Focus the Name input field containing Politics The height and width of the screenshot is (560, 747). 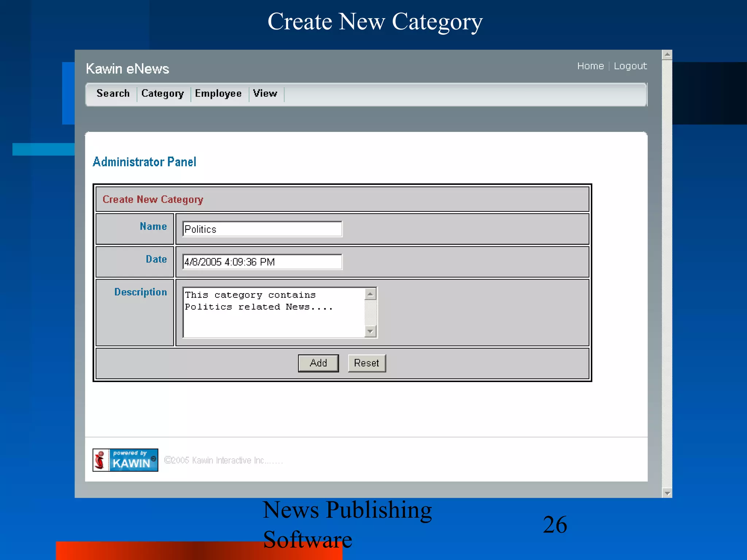point(262,229)
